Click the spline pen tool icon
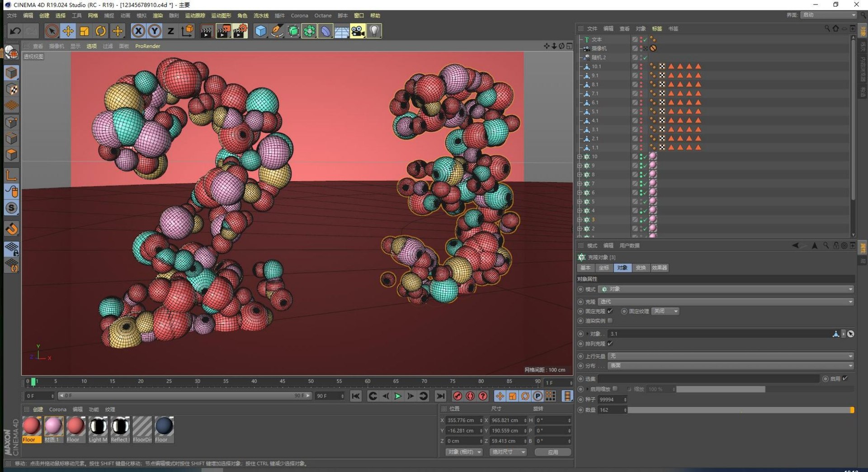This screenshot has width=868, height=472. [x=277, y=31]
